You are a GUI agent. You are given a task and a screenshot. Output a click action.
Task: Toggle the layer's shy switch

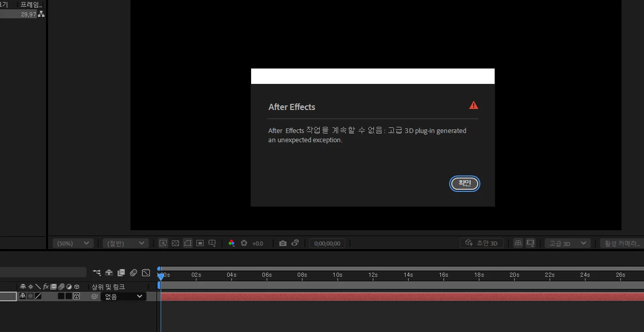coord(23,296)
